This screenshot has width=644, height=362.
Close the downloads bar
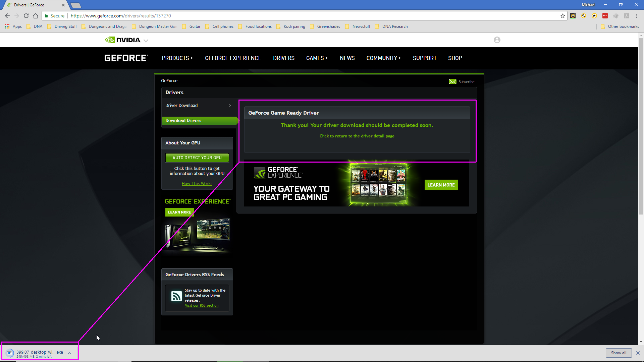(x=638, y=353)
